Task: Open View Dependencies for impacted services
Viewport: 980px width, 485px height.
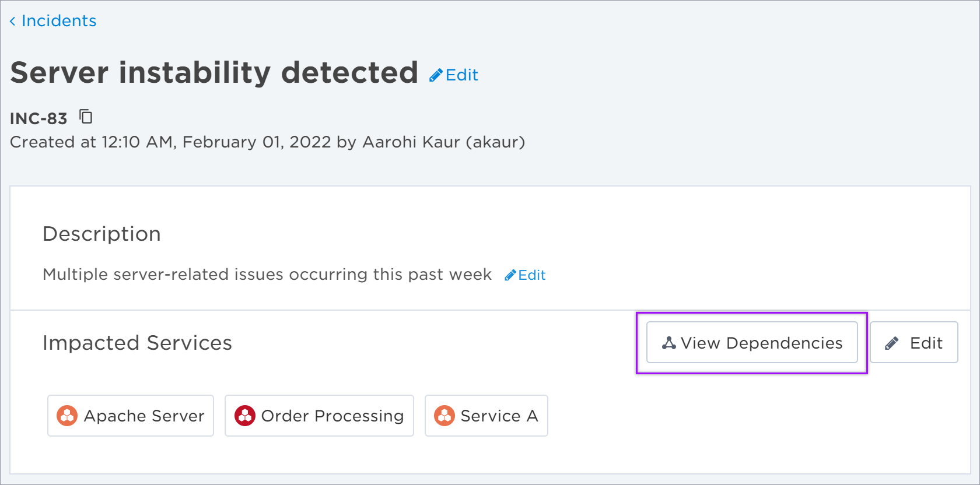Action: click(752, 342)
